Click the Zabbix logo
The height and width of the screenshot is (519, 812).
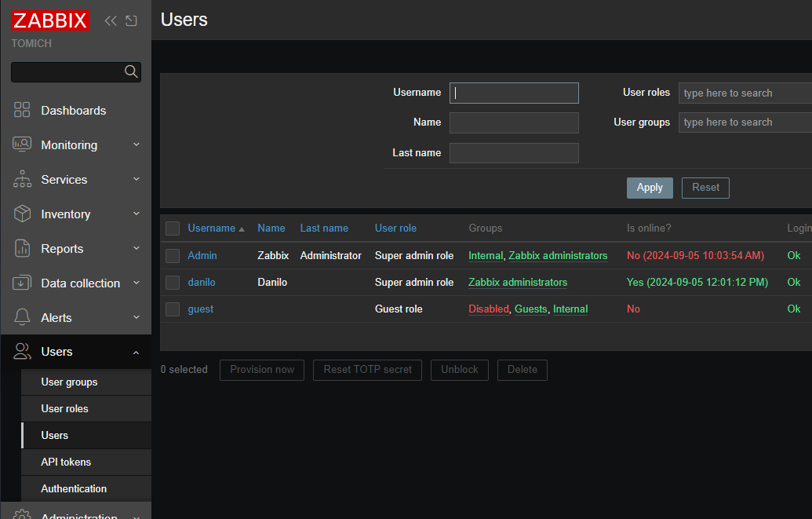(x=50, y=20)
